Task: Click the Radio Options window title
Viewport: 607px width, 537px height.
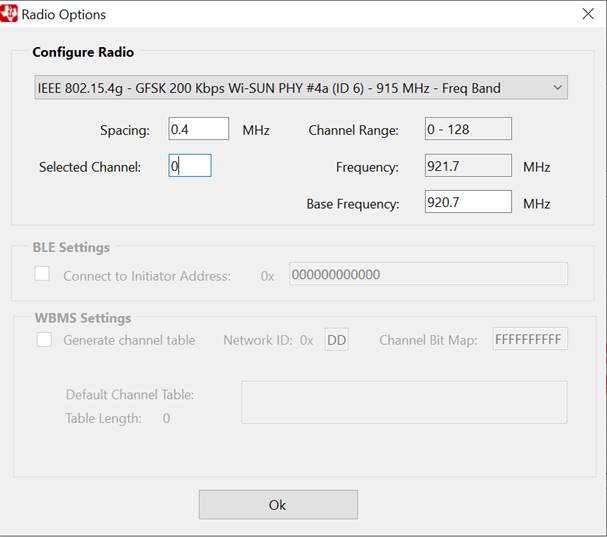Action: coord(64,14)
